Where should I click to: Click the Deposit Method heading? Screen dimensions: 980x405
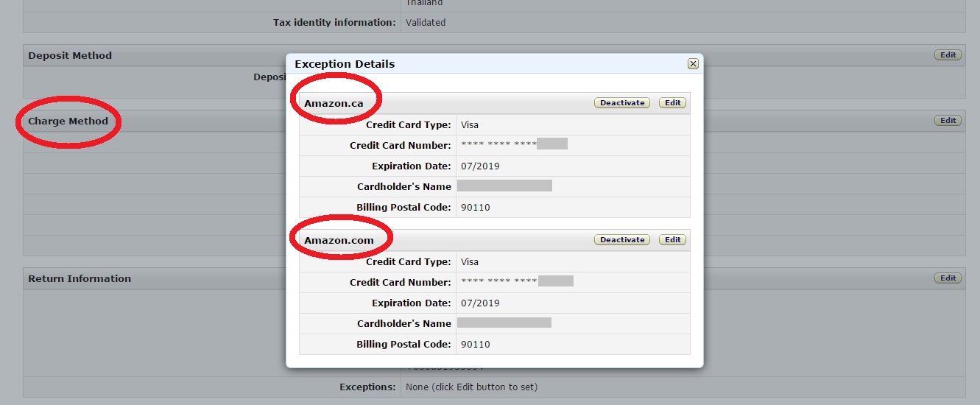coord(70,55)
